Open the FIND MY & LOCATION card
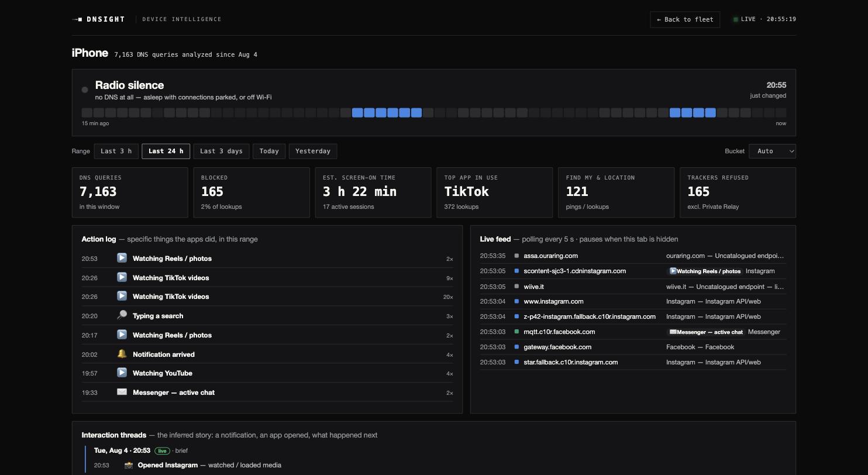This screenshot has width=868, height=475. [x=616, y=192]
